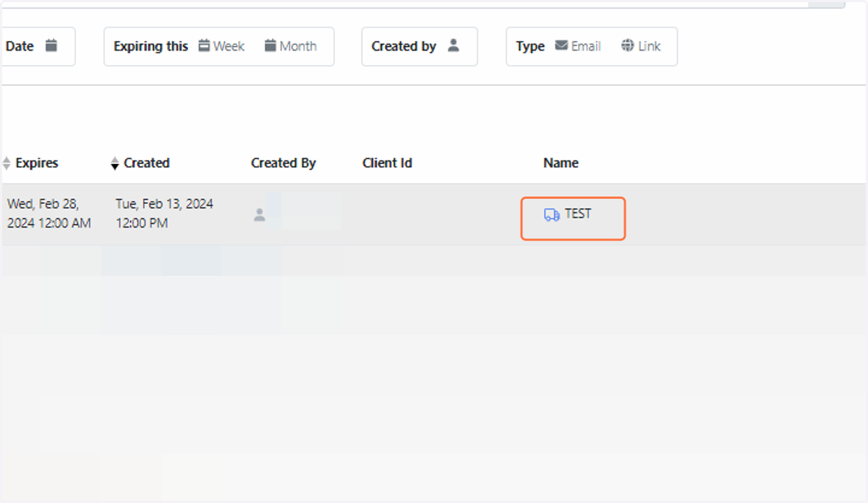Click the Created By column header
Screen dimensions: 868x503
284,163
